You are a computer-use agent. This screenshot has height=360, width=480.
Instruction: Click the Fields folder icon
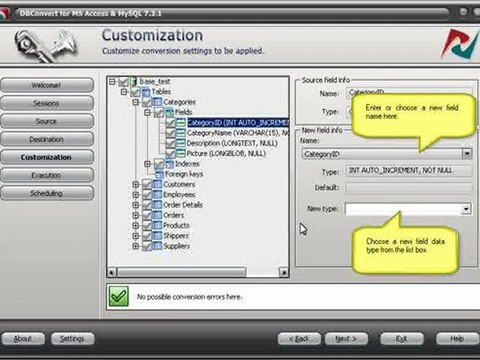point(169,112)
